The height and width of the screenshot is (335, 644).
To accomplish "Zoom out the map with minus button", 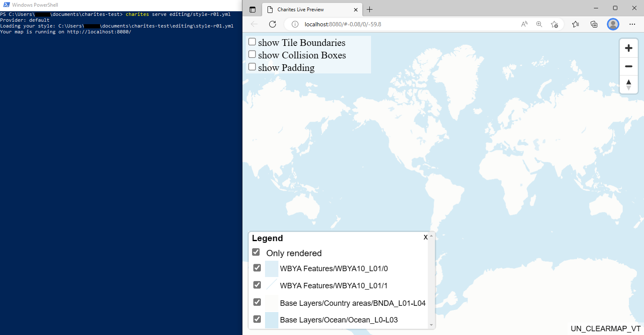I will point(629,66).
